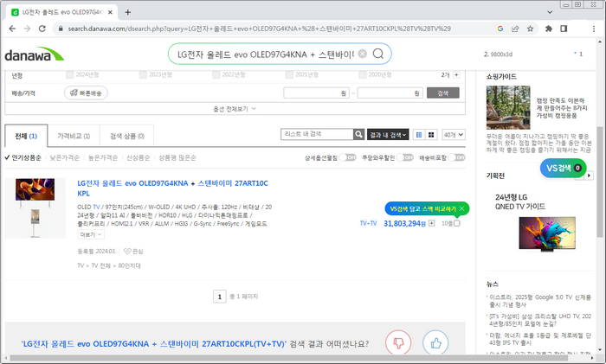Go back to the previous browser page

12,29
